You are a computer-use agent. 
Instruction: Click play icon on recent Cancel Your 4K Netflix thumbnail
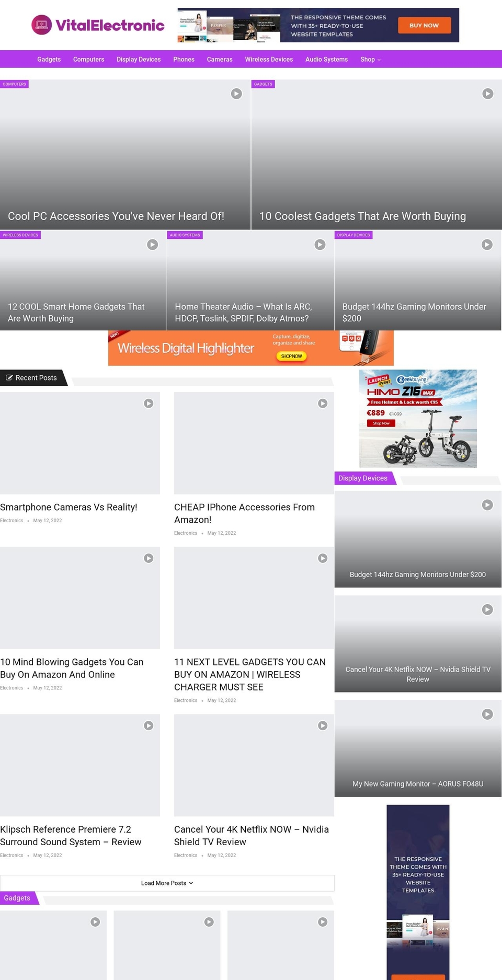pyautogui.click(x=323, y=725)
